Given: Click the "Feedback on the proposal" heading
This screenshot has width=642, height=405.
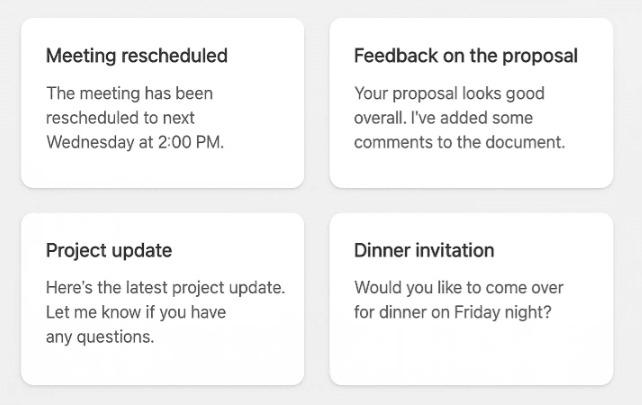Looking at the screenshot, I should pos(466,55).
